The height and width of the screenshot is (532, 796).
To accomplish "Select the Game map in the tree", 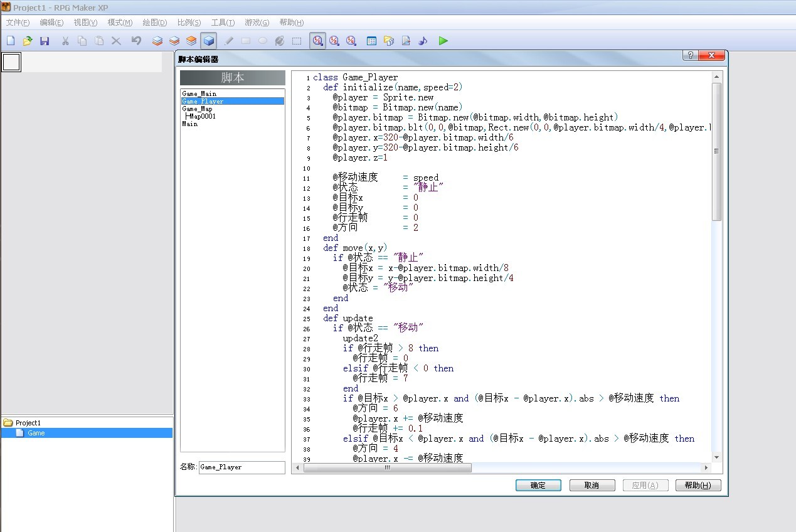I will pyautogui.click(x=36, y=433).
